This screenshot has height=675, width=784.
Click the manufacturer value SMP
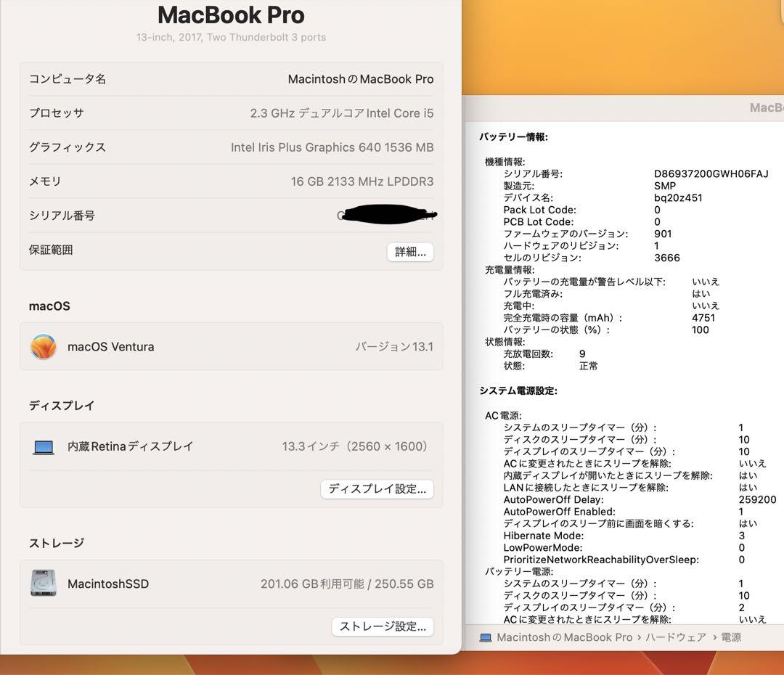(665, 186)
